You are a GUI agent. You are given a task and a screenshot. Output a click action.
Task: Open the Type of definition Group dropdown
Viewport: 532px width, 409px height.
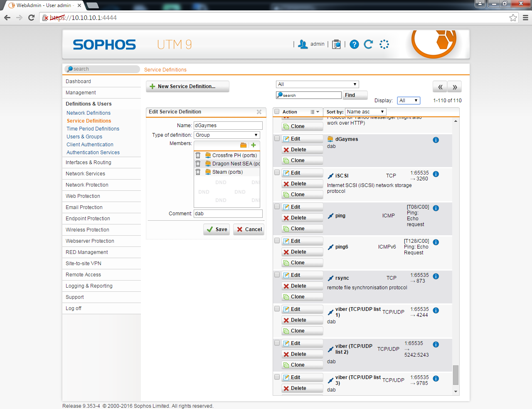pos(227,135)
